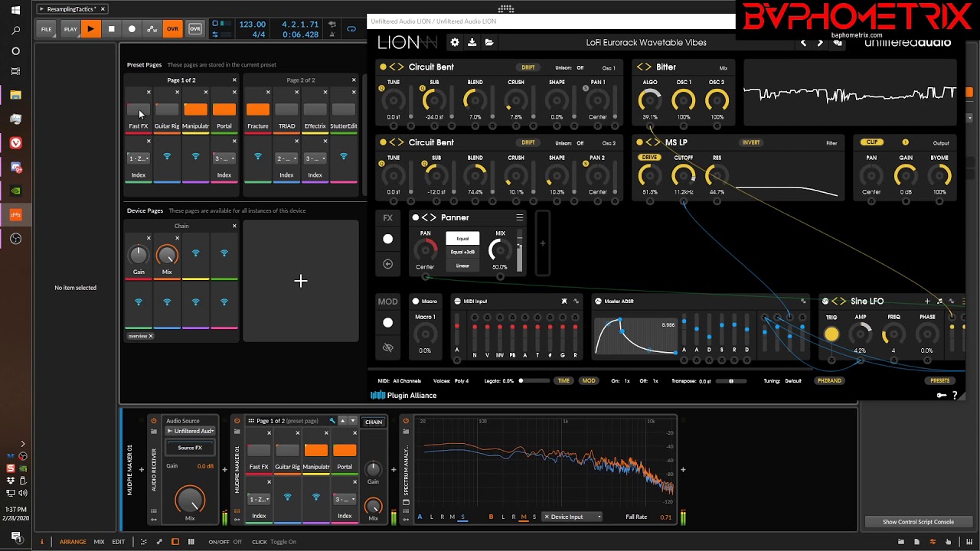Click the Bitwig record button
Image resolution: width=980 pixels, height=551 pixels.
point(132,29)
